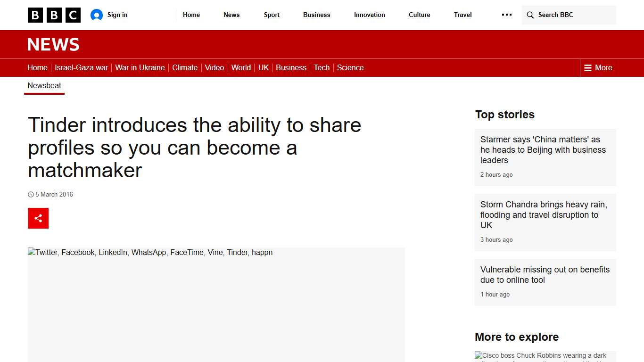Read the Storm Chandra flooding article
This screenshot has height=362, width=644.
[x=544, y=214]
